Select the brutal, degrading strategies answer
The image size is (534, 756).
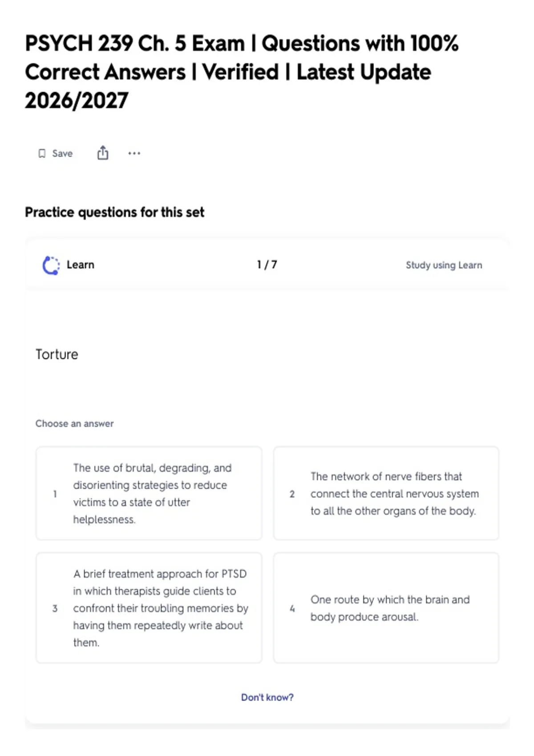click(149, 493)
